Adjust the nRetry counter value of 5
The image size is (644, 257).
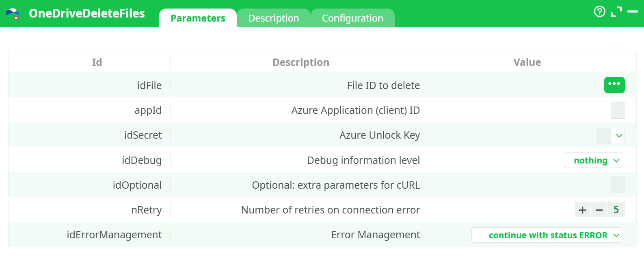(x=616, y=210)
